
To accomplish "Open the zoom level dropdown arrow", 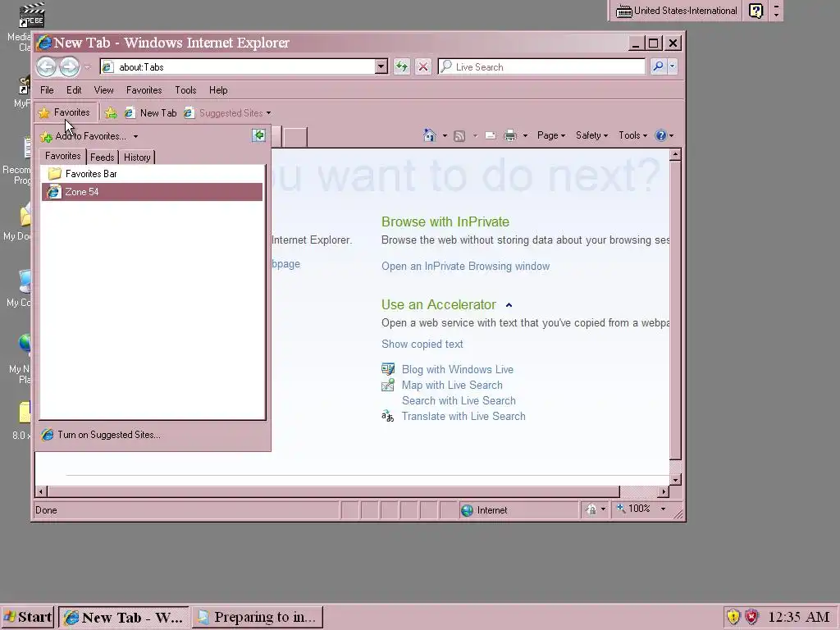I will [x=663, y=509].
